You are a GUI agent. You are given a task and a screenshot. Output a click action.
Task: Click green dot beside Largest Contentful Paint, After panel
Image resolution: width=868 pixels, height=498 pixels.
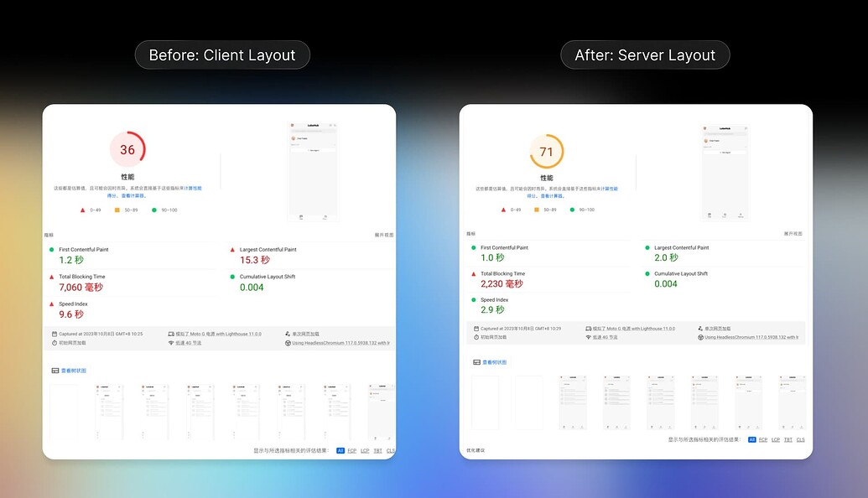(647, 248)
